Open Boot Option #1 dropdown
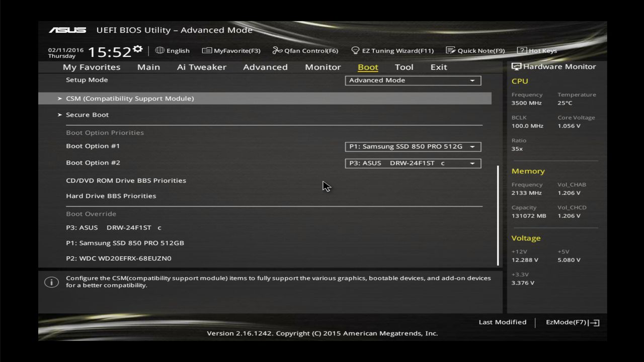The image size is (644, 362). pos(413,146)
